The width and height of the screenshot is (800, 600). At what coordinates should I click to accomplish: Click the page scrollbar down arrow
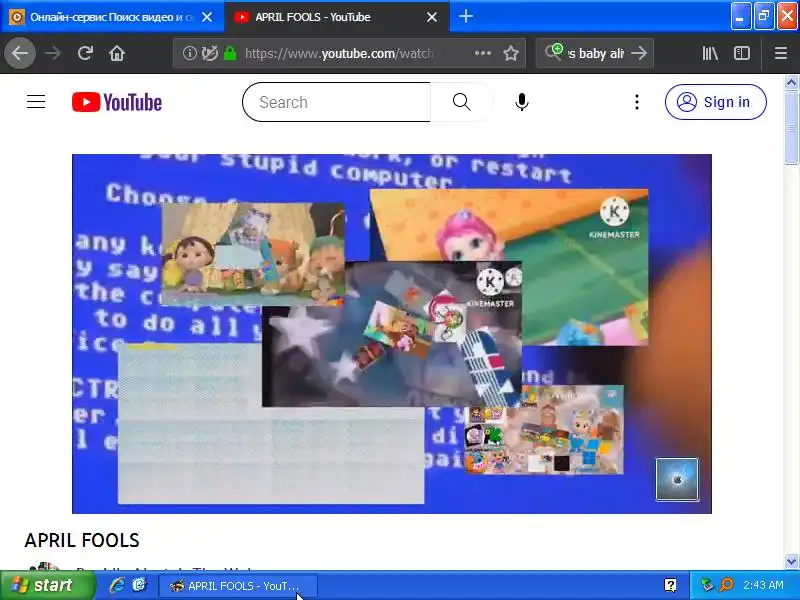[x=791, y=561]
